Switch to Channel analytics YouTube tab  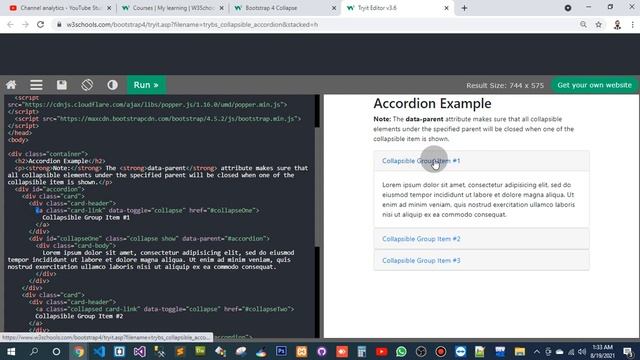[x=60, y=8]
